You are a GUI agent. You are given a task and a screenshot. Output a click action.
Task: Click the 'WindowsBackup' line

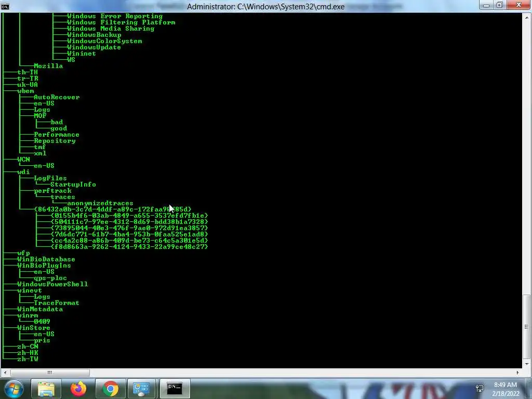pos(94,35)
